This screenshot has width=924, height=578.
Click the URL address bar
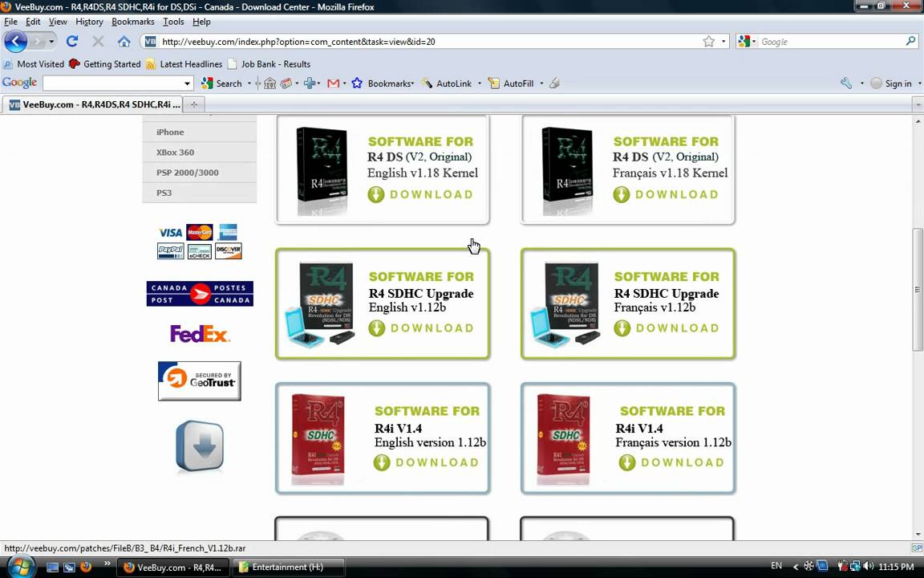click(x=424, y=41)
